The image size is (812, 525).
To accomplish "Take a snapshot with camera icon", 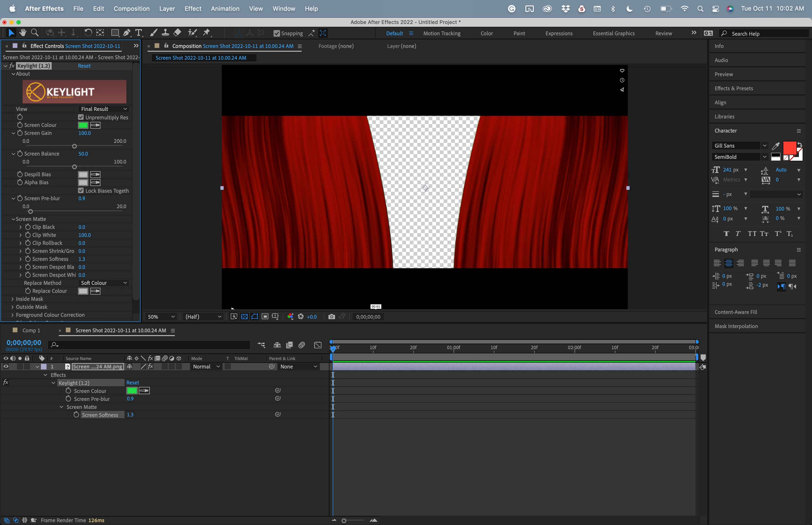I will pos(331,317).
